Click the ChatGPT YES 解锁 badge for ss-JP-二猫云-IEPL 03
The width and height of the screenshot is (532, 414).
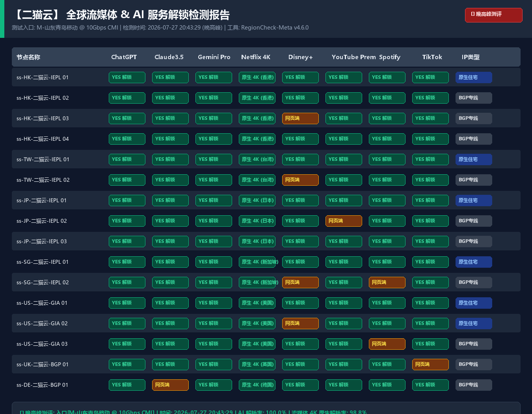[x=127, y=241]
